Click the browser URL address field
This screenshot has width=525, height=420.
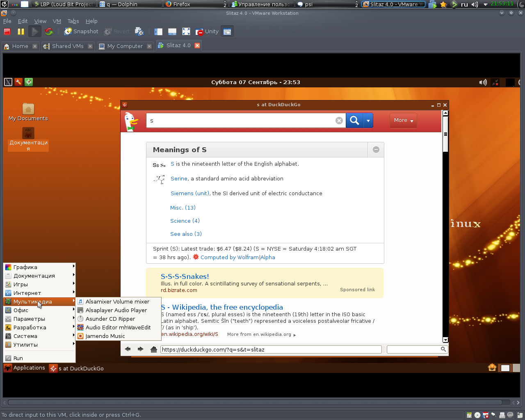[271, 349]
